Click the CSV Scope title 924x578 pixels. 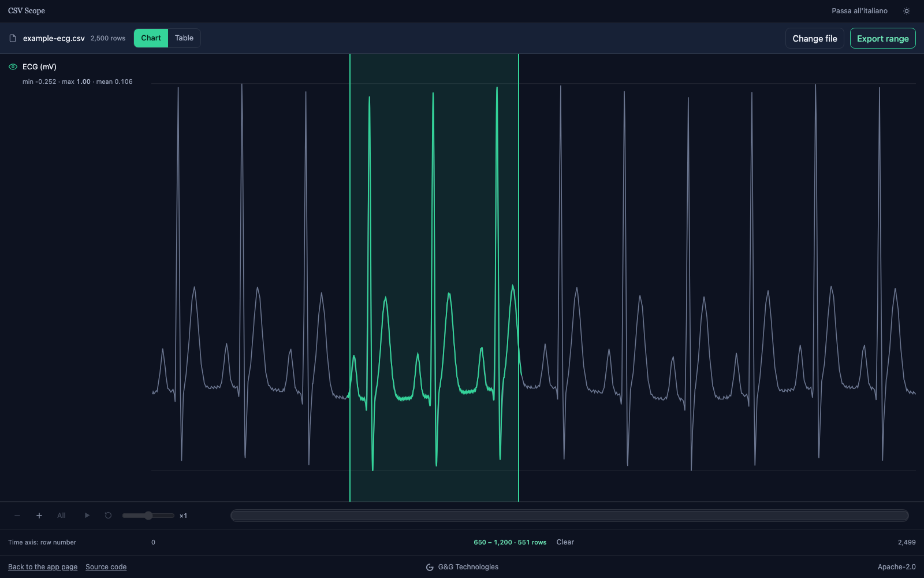point(27,11)
